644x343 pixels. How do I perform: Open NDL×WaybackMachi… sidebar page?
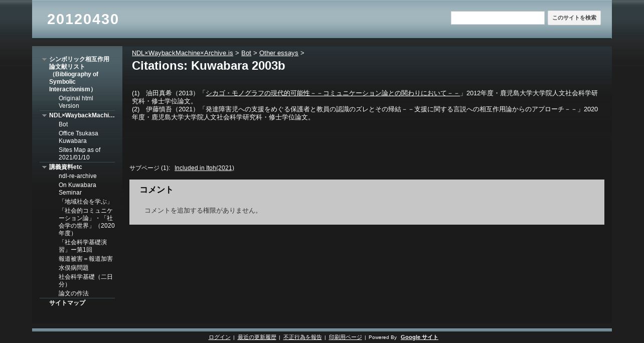click(82, 115)
